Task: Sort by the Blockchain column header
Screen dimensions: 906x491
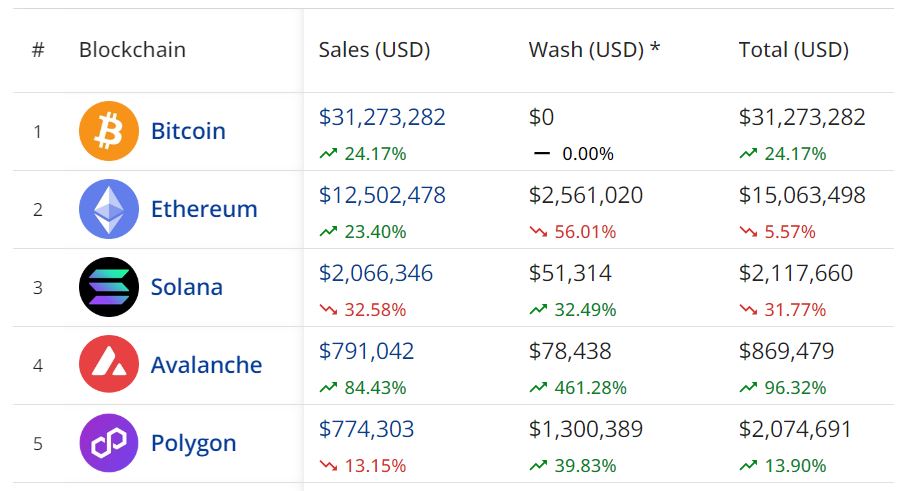Action: tap(132, 50)
